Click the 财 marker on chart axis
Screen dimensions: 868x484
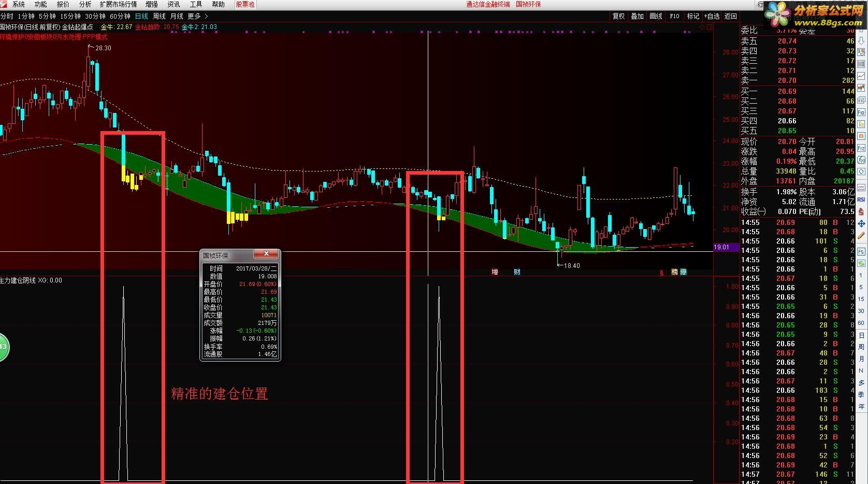click(517, 272)
